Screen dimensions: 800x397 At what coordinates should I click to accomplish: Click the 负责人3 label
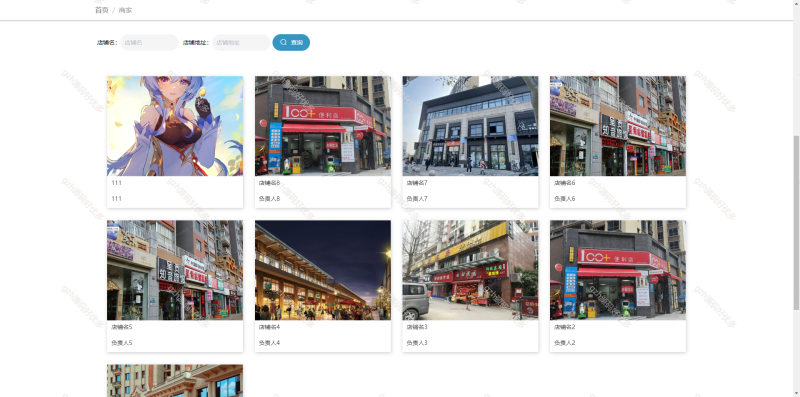click(417, 343)
